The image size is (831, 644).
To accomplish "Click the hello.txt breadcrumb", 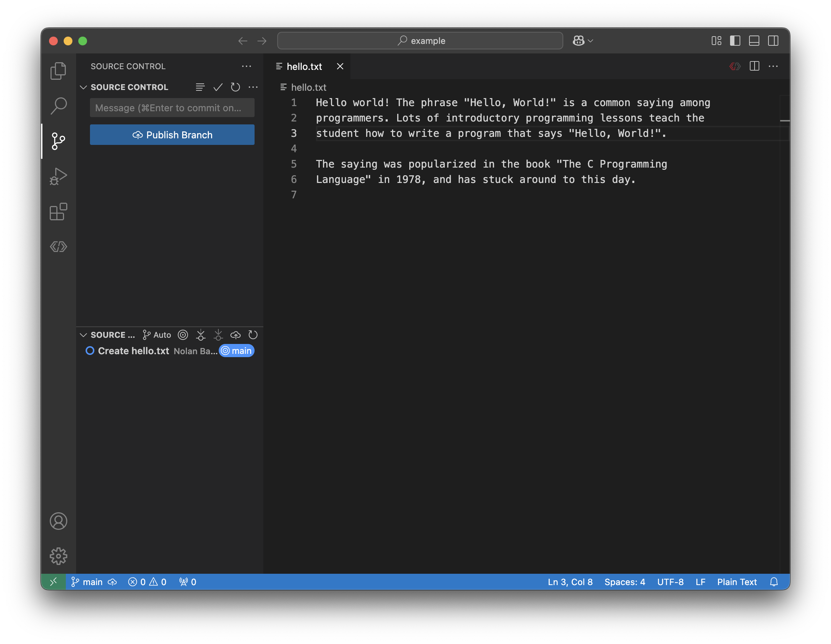I will coord(309,87).
